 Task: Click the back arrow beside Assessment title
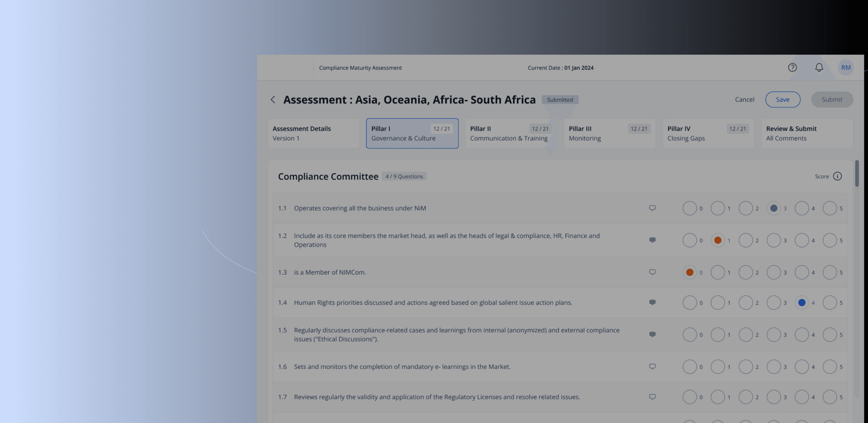[273, 99]
